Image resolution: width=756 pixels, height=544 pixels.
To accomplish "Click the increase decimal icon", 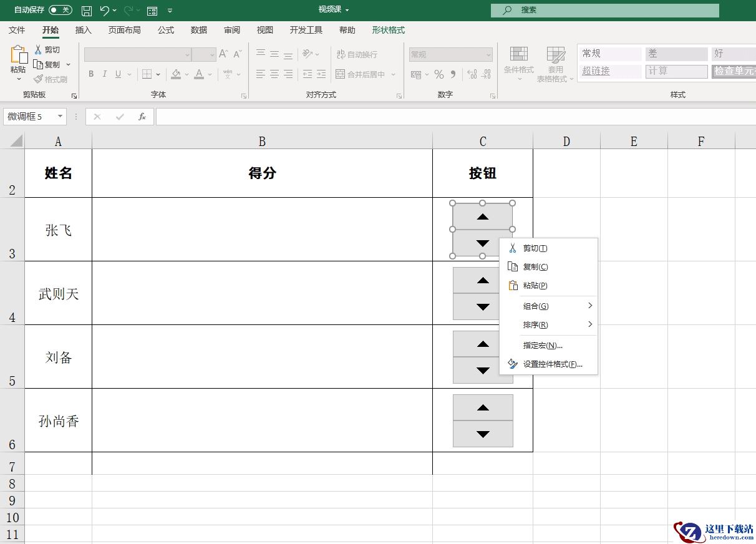I will [x=472, y=74].
